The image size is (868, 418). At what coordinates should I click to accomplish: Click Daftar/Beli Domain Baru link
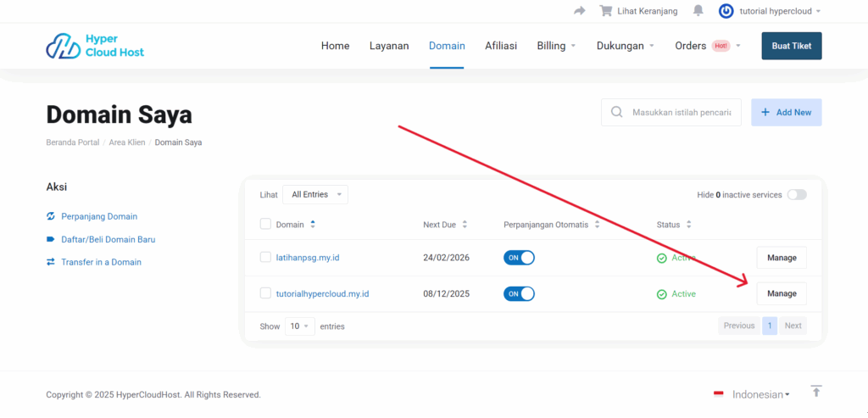(x=108, y=240)
